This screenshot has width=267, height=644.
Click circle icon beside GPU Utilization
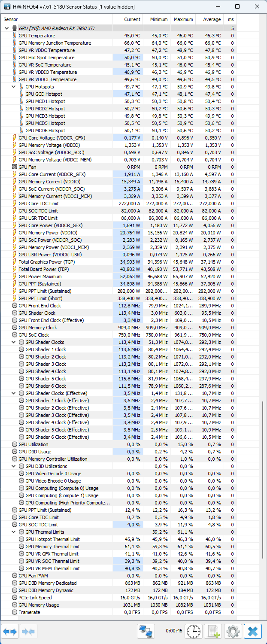pyautogui.click(x=14, y=444)
